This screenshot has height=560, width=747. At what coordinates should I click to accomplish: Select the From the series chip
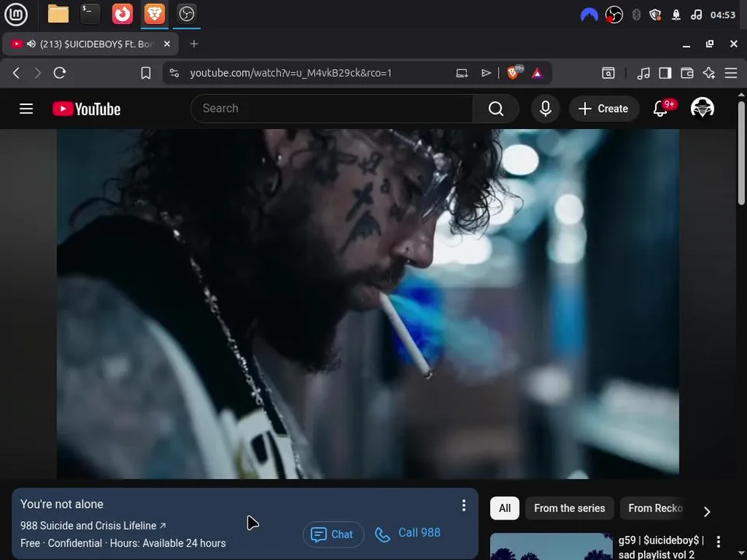click(x=570, y=508)
